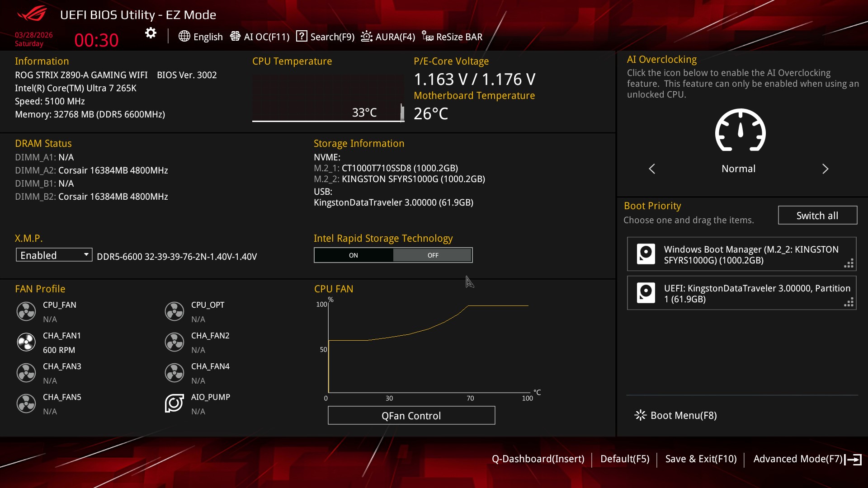The image size is (868, 488).
Task: Select UEFI KingstonDataTraveler boot entry
Action: (741, 293)
